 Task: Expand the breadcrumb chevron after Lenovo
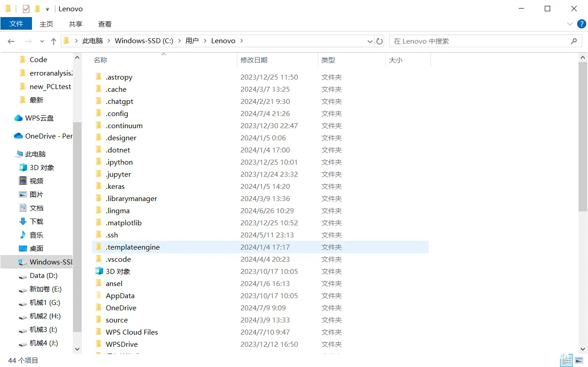(x=241, y=40)
